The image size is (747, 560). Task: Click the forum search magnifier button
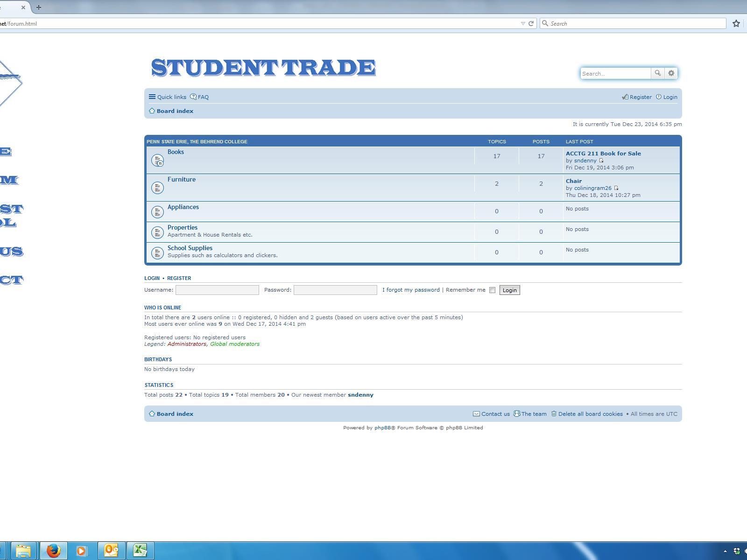[x=657, y=73]
